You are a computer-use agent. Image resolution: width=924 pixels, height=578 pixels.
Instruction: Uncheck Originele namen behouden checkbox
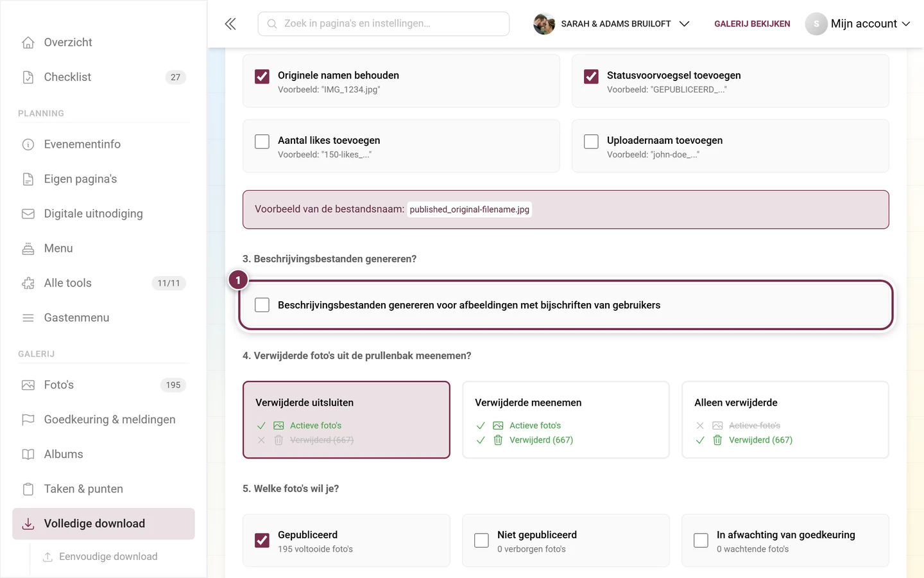pos(262,76)
